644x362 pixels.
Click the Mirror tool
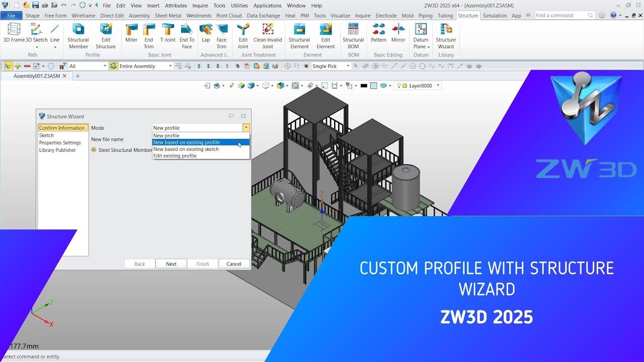point(398,33)
